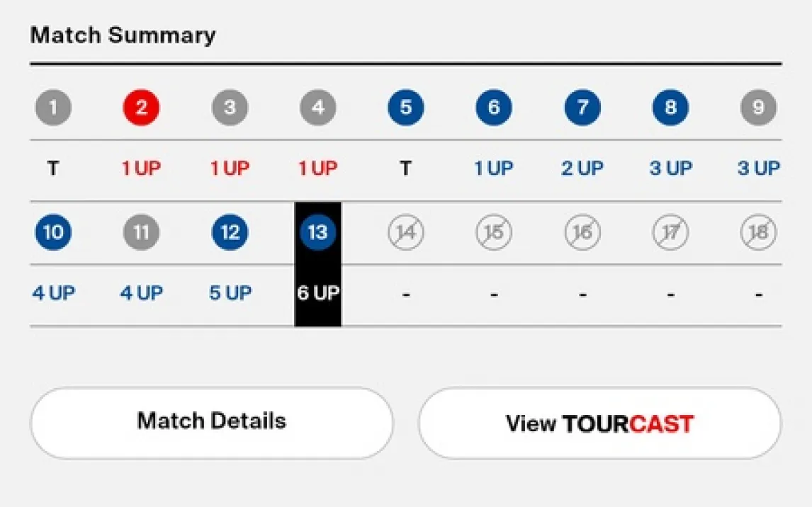Launch View TOURCAST

point(599,423)
